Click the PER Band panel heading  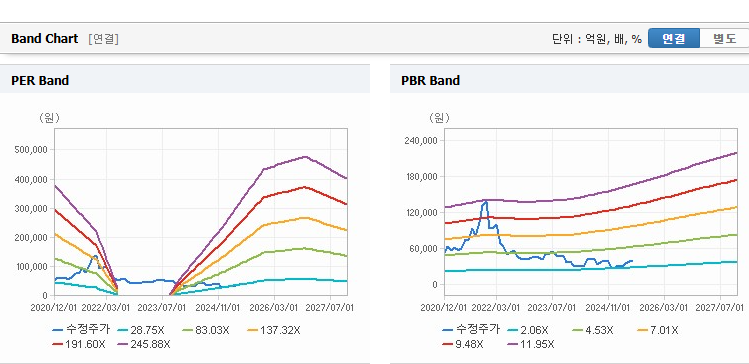40,80
